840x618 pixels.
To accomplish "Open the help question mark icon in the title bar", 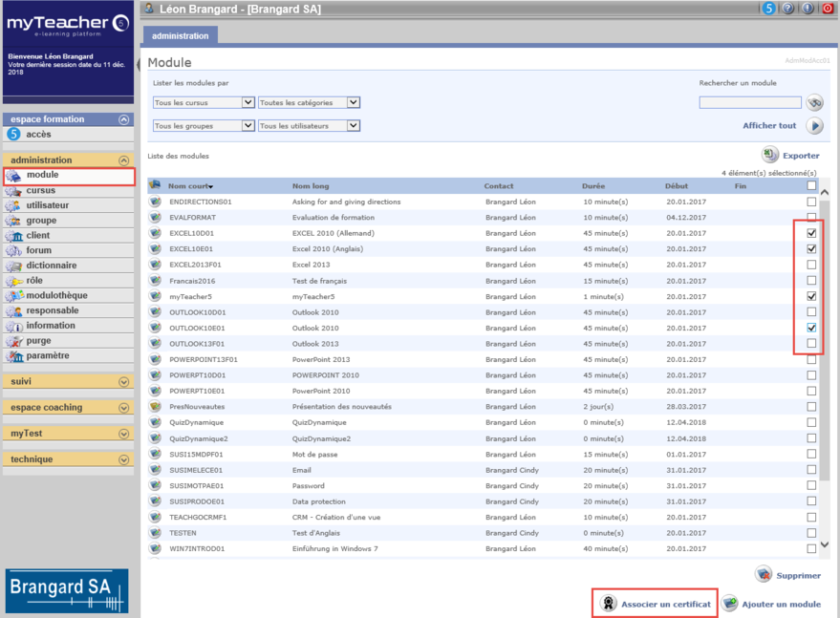I will [787, 9].
